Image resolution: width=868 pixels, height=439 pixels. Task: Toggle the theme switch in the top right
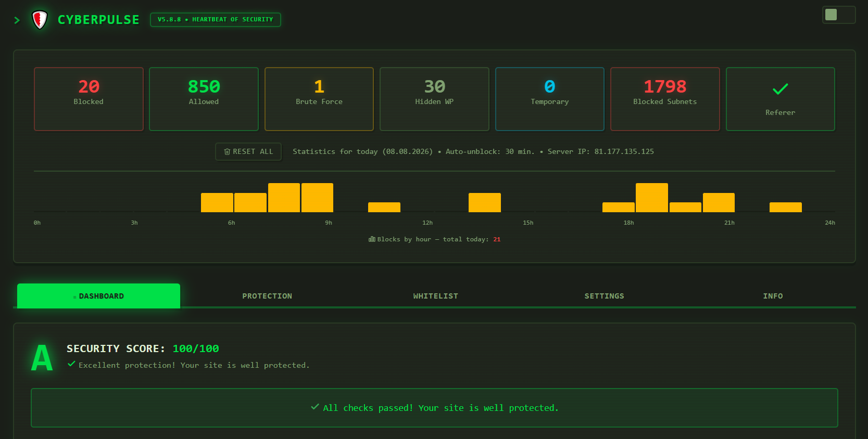tap(839, 15)
